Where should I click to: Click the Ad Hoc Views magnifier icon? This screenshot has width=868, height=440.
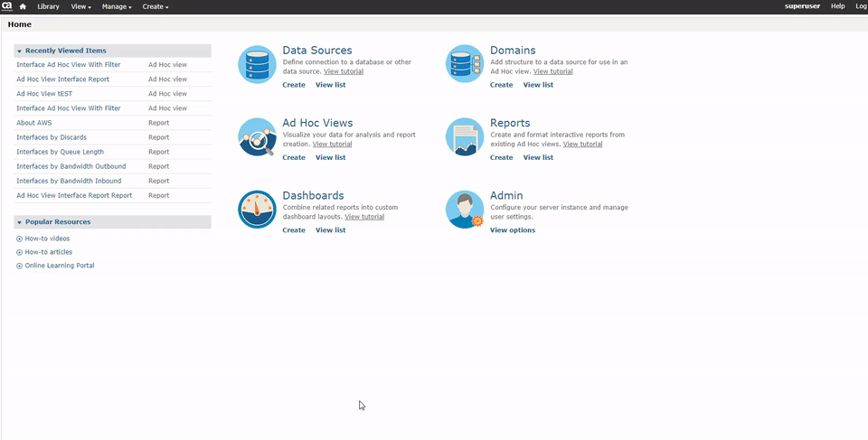257,136
